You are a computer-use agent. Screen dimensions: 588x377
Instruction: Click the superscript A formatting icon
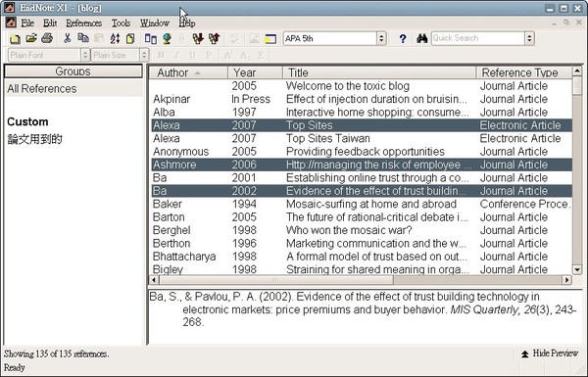(x=227, y=56)
